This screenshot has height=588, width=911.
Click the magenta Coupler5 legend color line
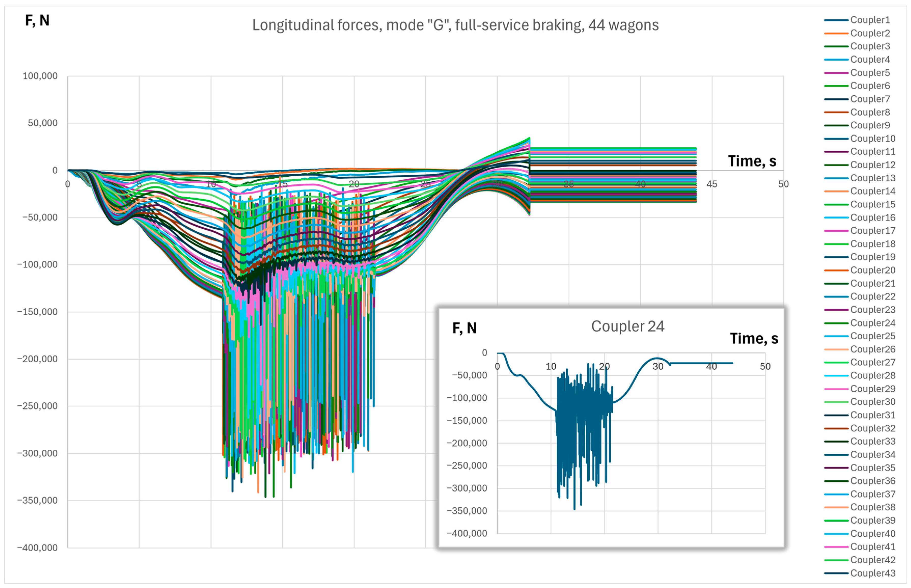836,72
